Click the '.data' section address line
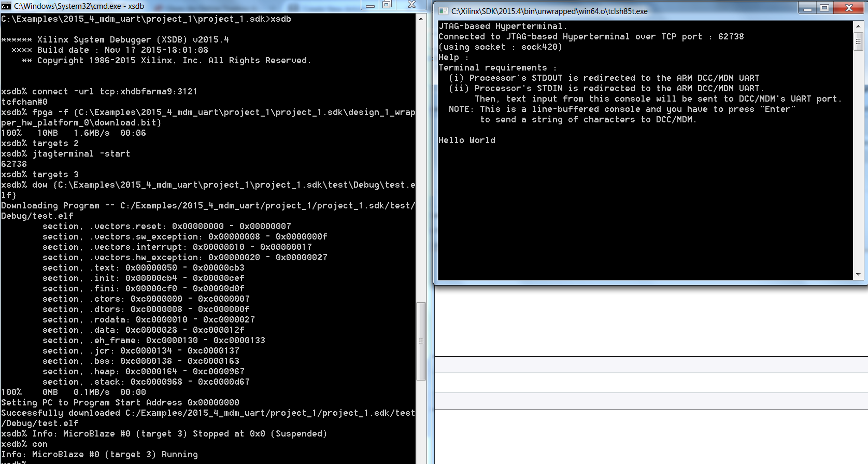Screen dimensions: 868x464 pos(144,330)
